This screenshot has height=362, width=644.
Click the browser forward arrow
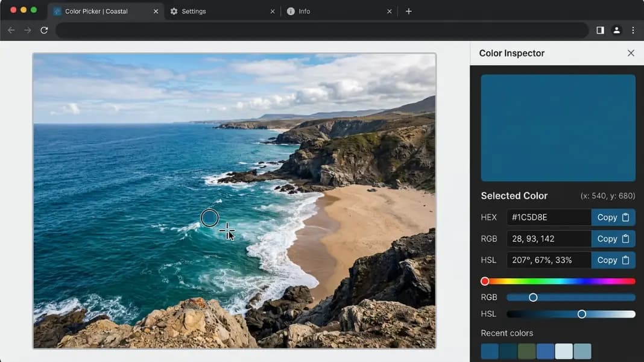pyautogui.click(x=28, y=30)
